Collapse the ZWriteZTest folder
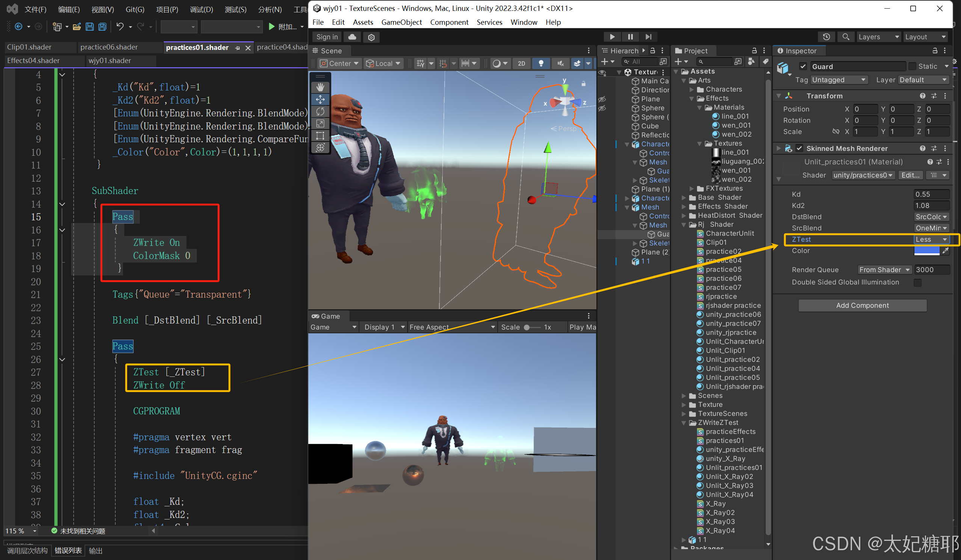961x560 pixels. [x=684, y=423]
